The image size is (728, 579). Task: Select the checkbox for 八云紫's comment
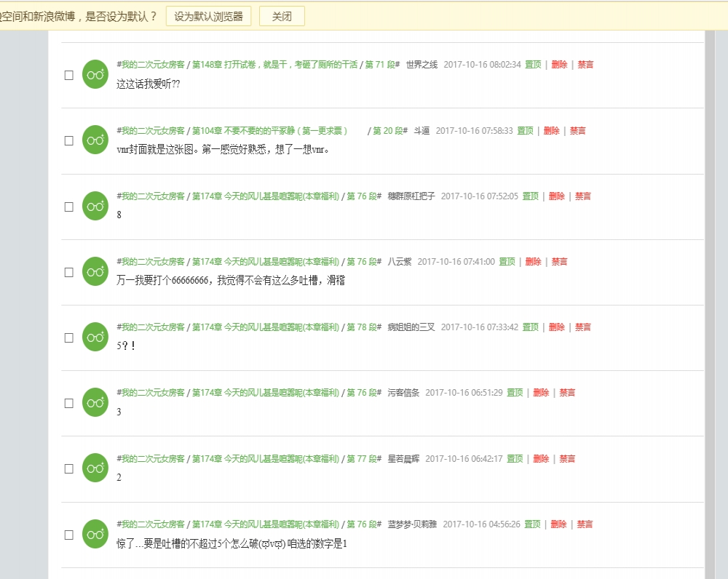(68, 272)
